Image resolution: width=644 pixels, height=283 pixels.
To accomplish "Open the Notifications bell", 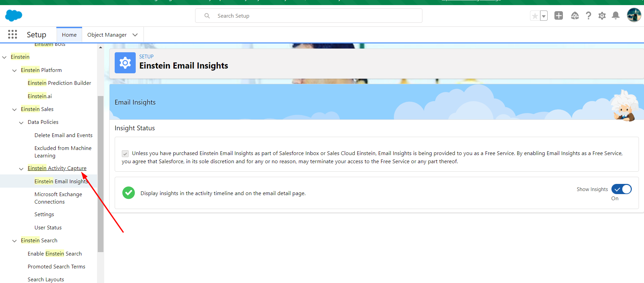I will pyautogui.click(x=615, y=16).
